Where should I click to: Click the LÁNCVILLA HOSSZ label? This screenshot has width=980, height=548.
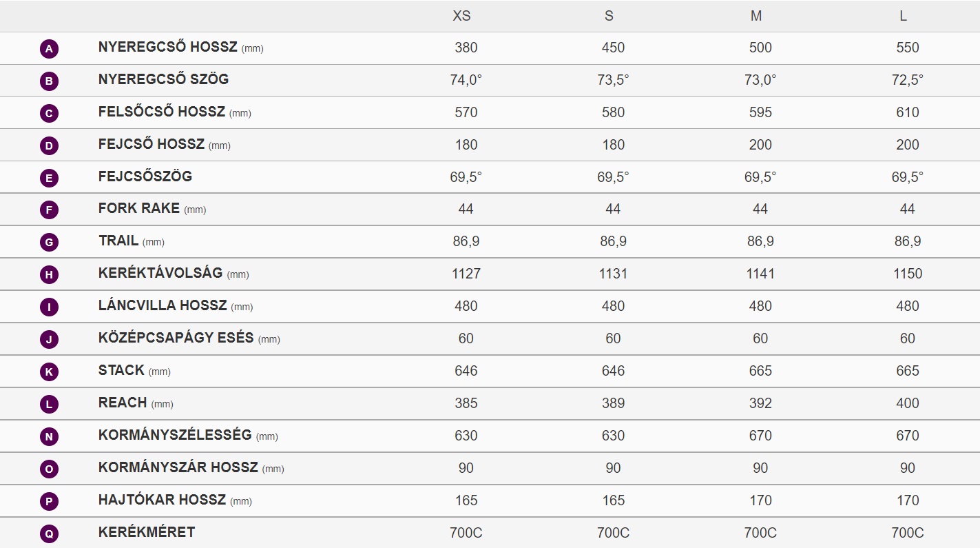tap(163, 305)
